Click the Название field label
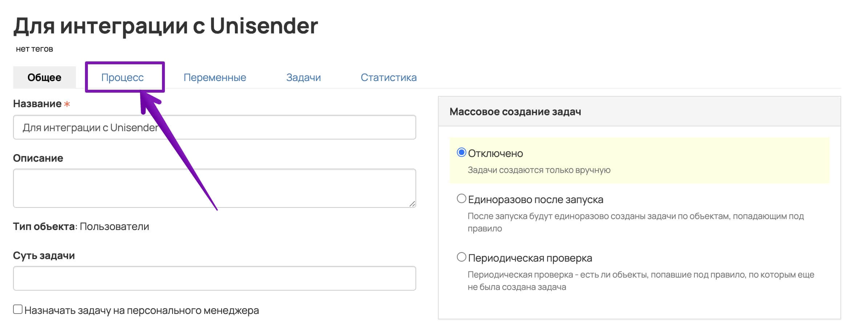The height and width of the screenshot is (327, 868). (x=37, y=104)
